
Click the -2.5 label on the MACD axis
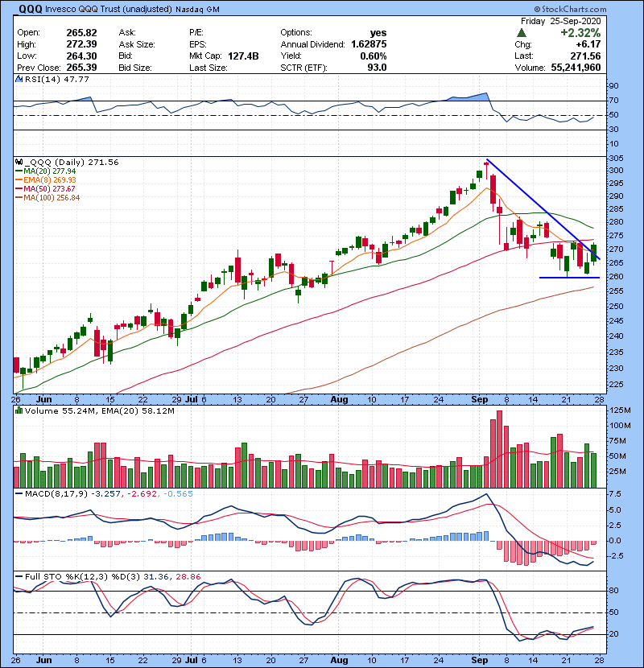[x=617, y=556]
